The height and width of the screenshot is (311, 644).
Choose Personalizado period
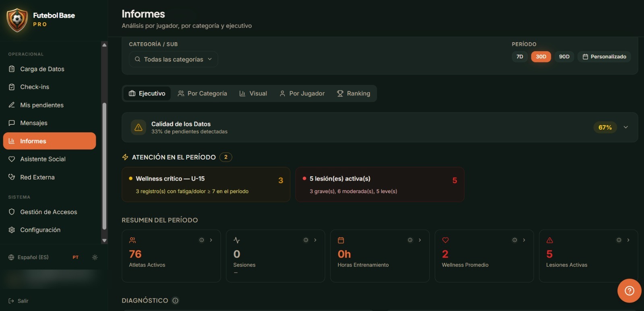[x=604, y=57]
